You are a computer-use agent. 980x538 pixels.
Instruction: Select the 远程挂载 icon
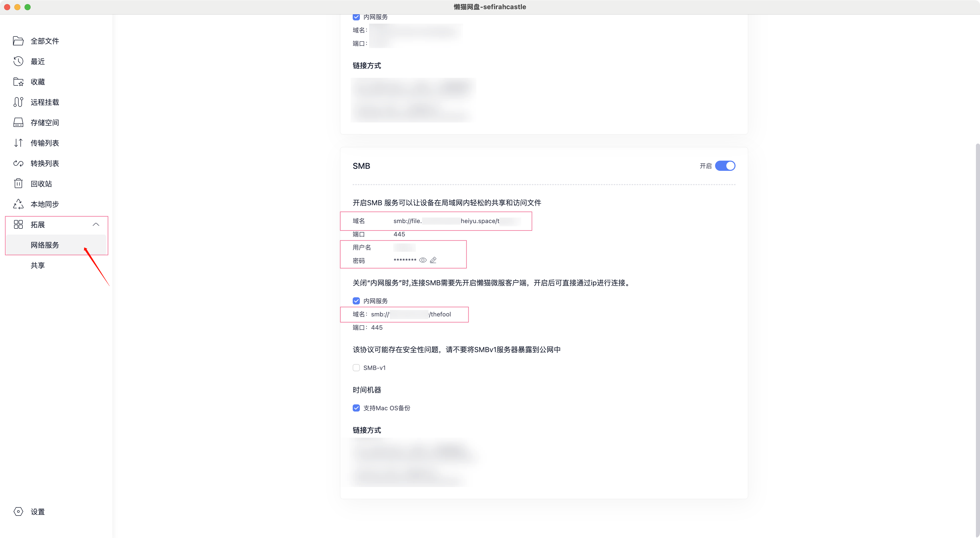tap(18, 102)
